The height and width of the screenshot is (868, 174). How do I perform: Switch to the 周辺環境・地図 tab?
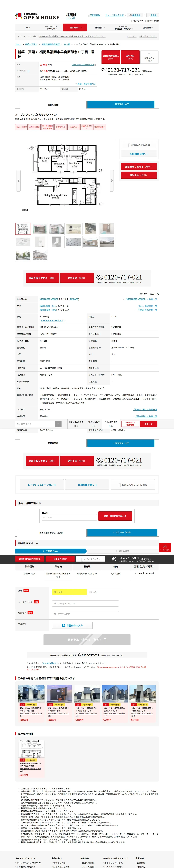pyautogui.click(x=121, y=104)
